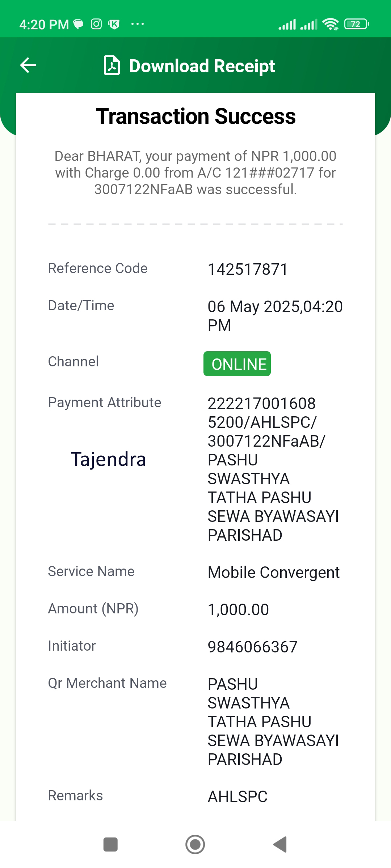Tap the shield K notification icon

point(114,24)
